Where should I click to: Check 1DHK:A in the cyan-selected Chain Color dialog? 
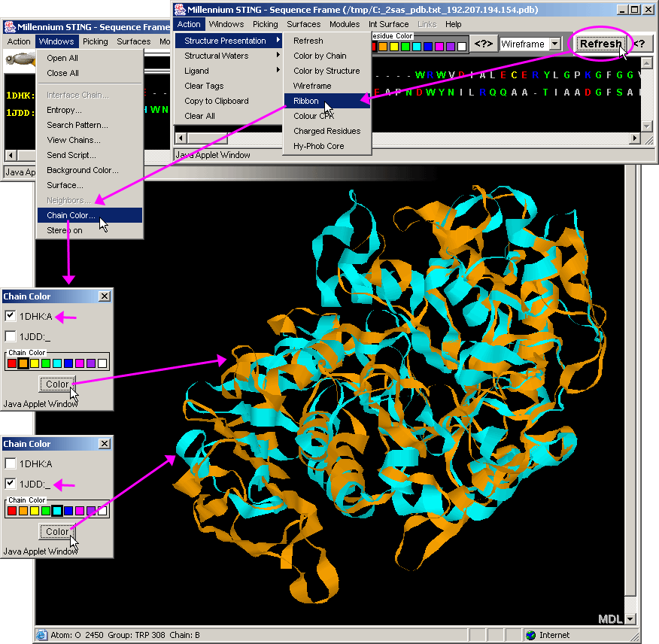[x=11, y=463]
